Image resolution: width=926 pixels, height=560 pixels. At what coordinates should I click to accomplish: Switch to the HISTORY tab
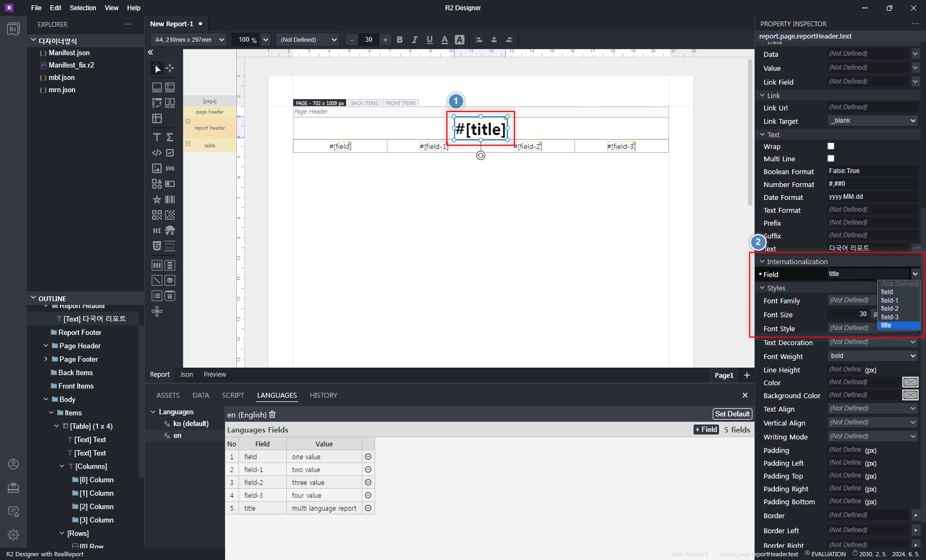324,395
